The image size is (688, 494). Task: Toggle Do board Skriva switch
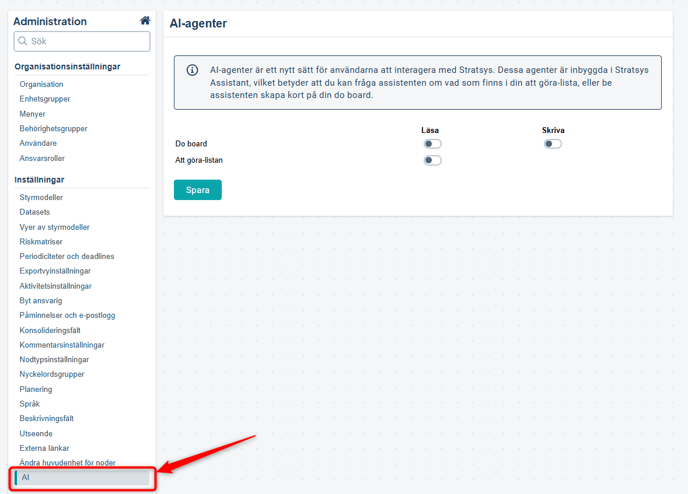pyautogui.click(x=552, y=144)
